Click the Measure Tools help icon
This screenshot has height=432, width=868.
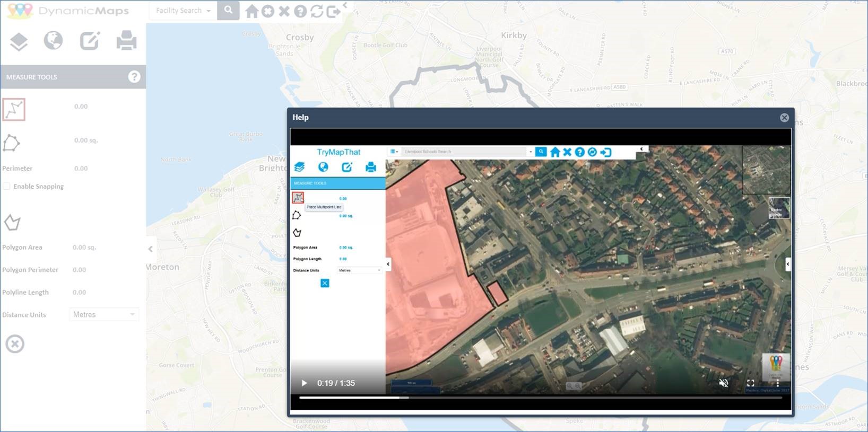coord(134,77)
